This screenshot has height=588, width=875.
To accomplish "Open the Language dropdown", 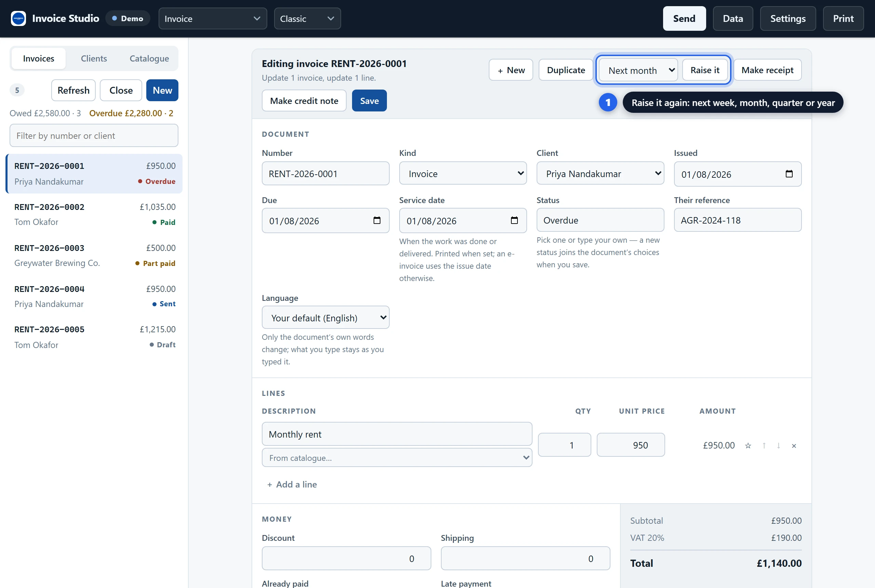I will pyautogui.click(x=325, y=318).
